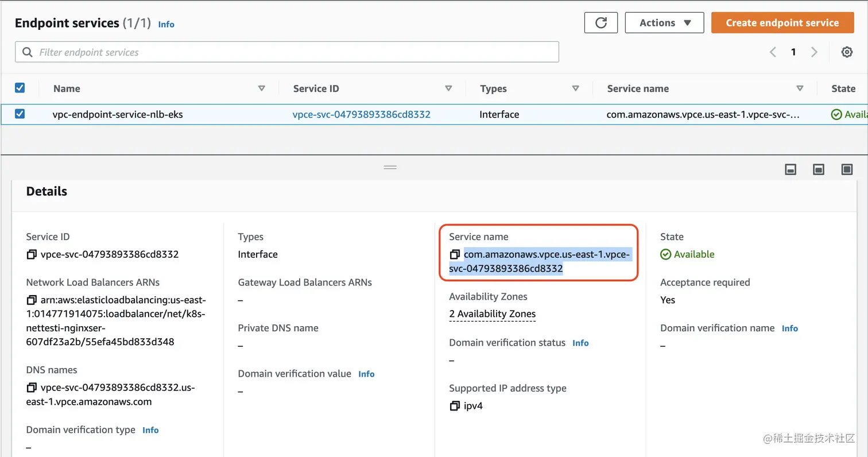Copy the Service name in Details
Screen dimensions: 868x457
(455, 254)
